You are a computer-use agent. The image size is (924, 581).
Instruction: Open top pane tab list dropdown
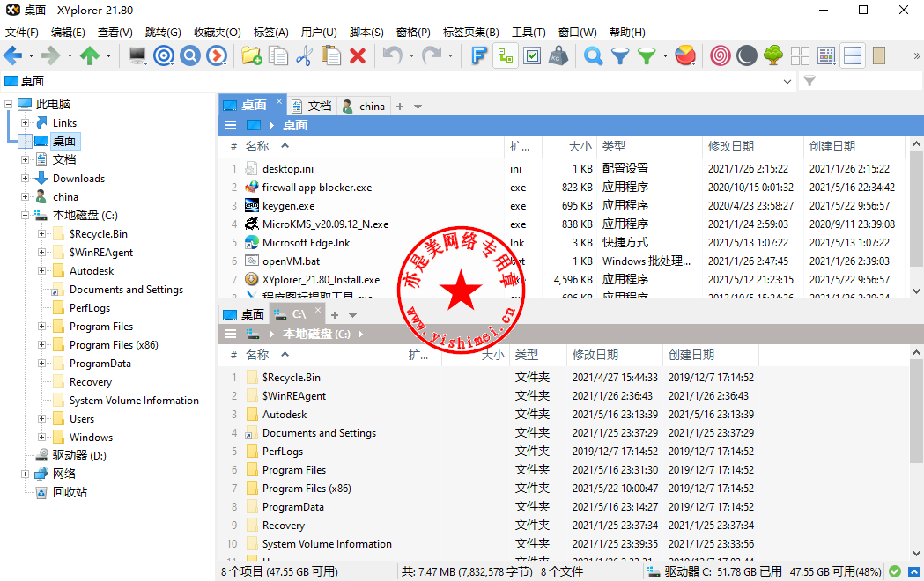[418, 107]
